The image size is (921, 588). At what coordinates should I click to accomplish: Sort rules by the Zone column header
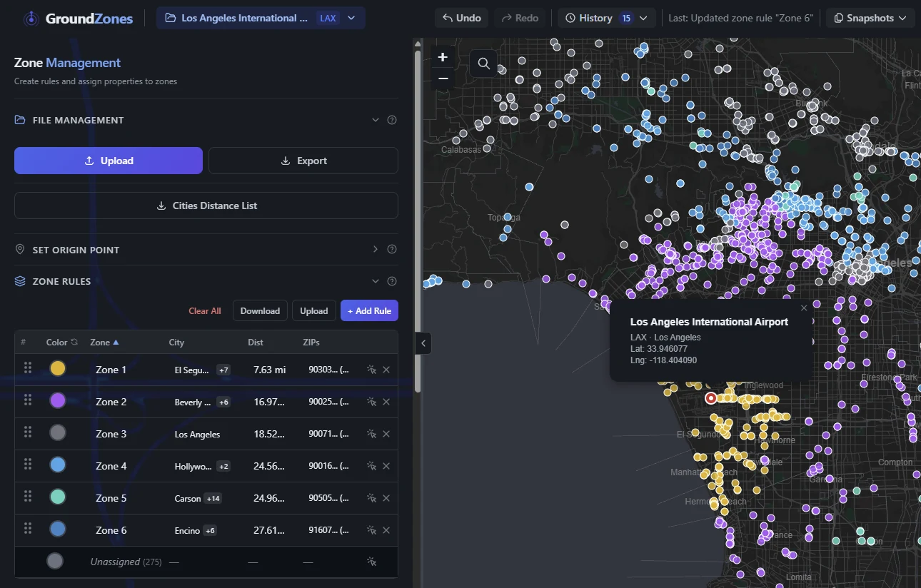[104, 343]
